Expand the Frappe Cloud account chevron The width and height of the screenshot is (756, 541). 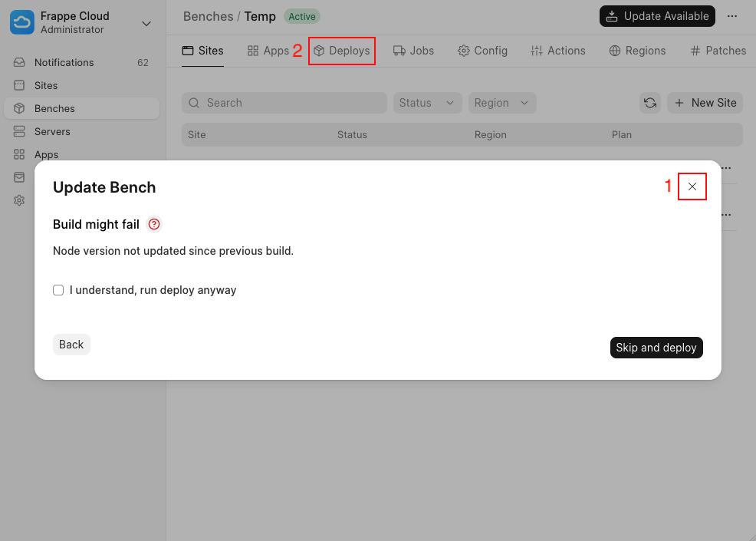click(146, 23)
